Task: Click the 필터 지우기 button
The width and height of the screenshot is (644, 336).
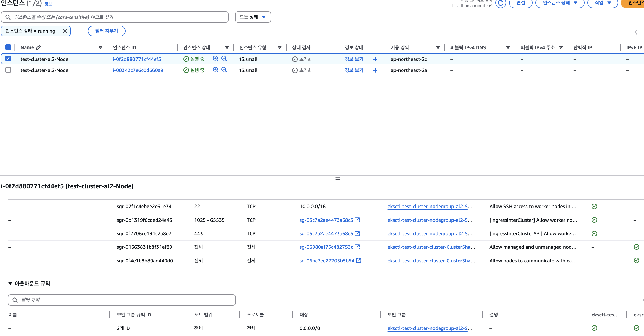Action: click(107, 31)
